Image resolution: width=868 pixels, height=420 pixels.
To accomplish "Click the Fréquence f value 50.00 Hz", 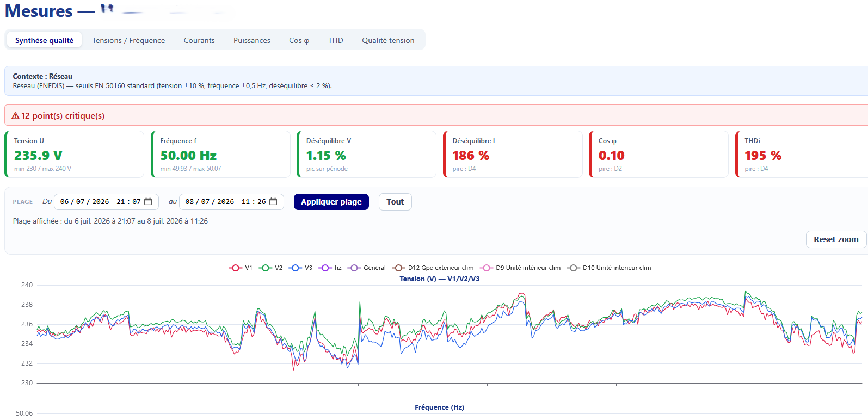I will [188, 156].
